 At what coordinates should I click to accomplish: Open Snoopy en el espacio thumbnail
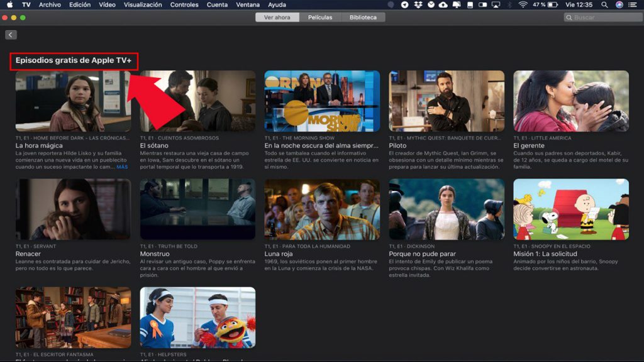pos(571,209)
